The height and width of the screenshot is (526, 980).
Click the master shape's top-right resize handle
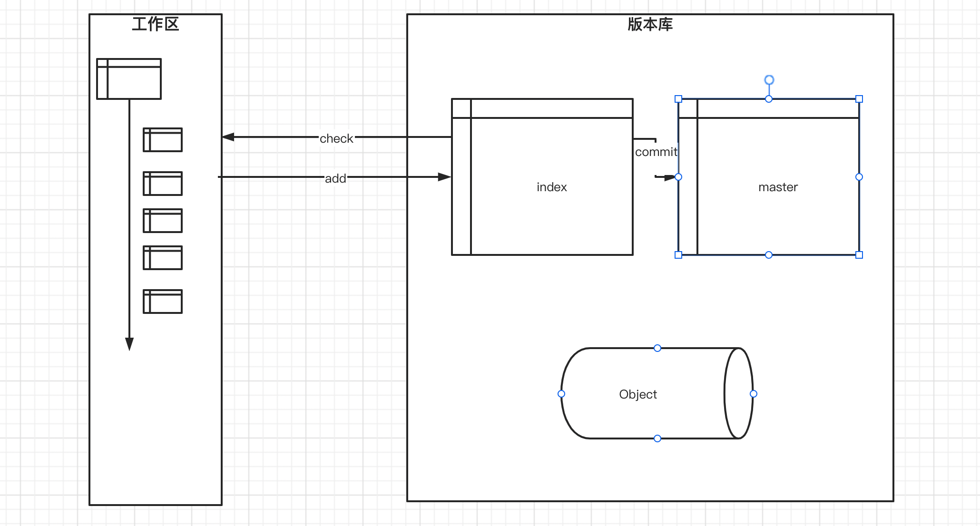[x=859, y=99]
